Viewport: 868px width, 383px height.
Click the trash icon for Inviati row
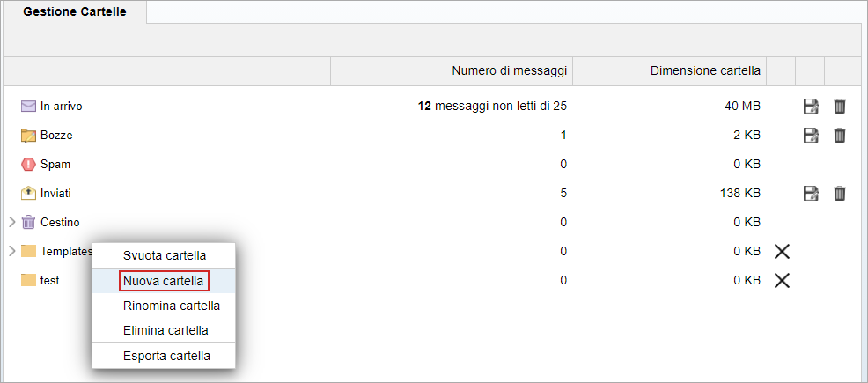click(840, 193)
